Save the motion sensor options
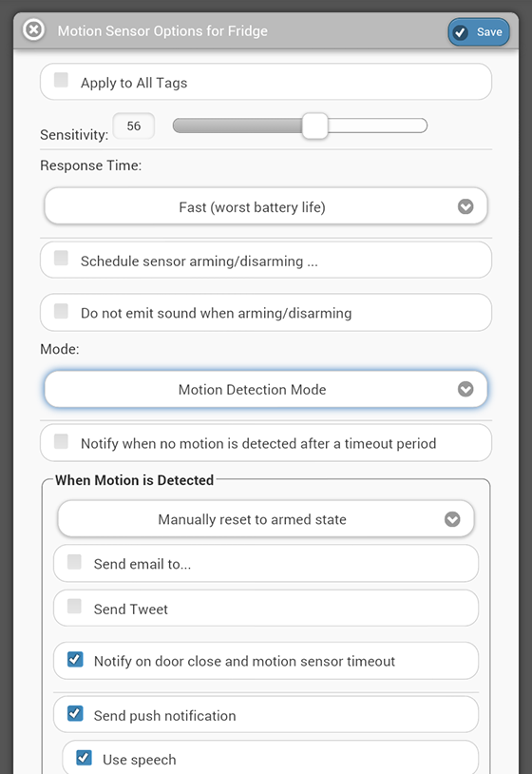532x774 pixels. tap(478, 32)
